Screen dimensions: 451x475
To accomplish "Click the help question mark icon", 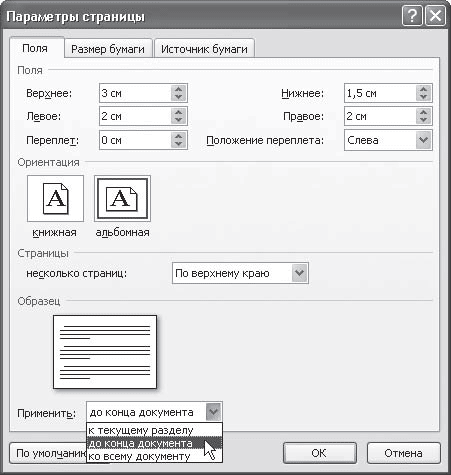I will click(412, 16).
